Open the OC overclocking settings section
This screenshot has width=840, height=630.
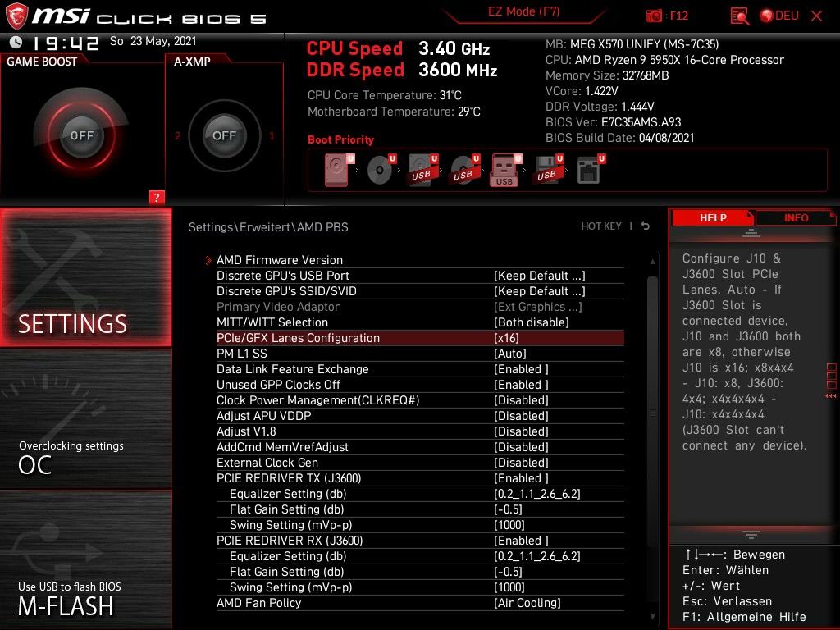click(85, 419)
